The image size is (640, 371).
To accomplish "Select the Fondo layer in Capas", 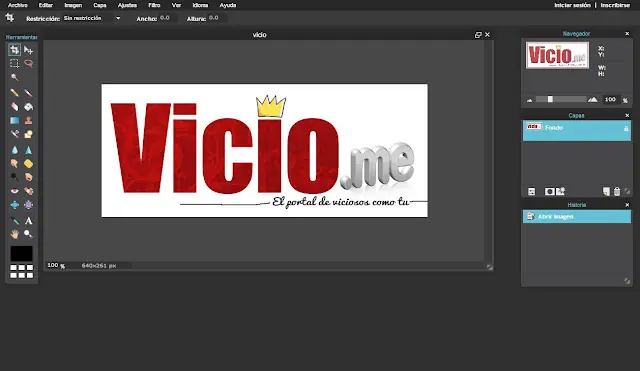I will [x=576, y=131].
